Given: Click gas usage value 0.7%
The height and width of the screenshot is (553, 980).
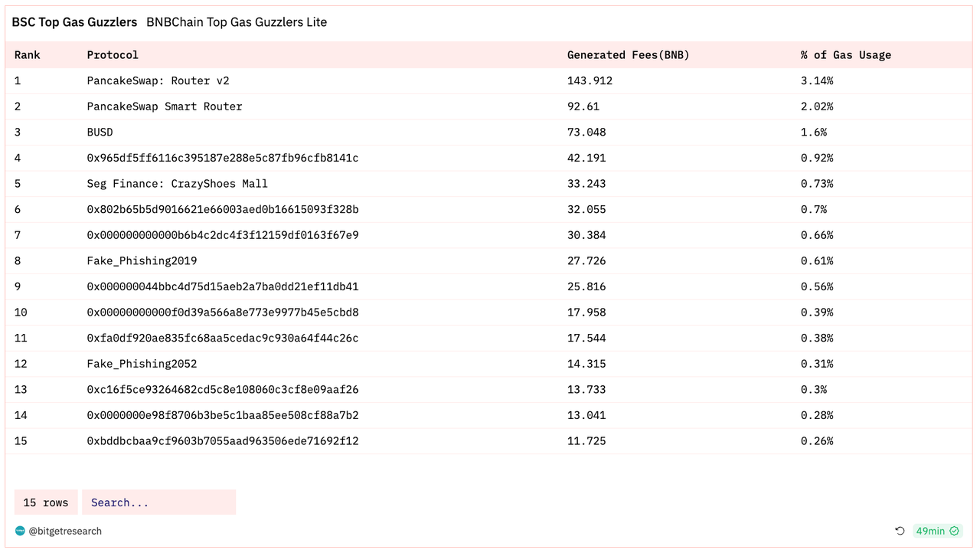Looking at the screenshot, I should pyautogui.click(x=814, y=209).
